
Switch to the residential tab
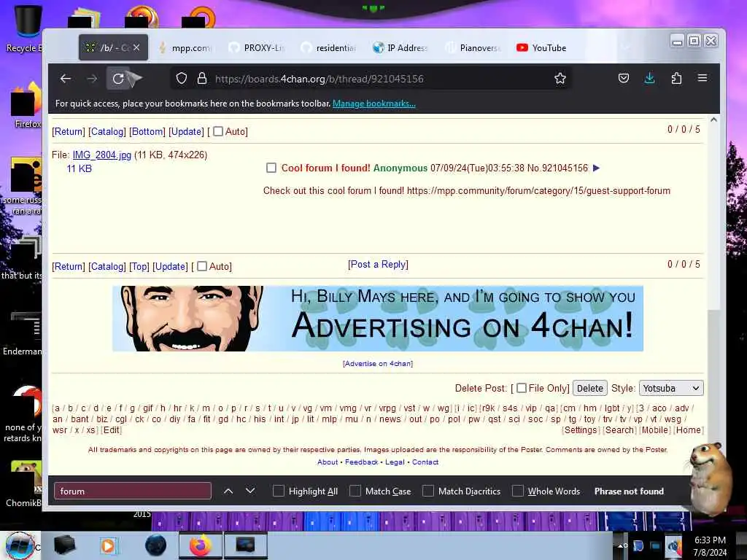pos(330,47)
